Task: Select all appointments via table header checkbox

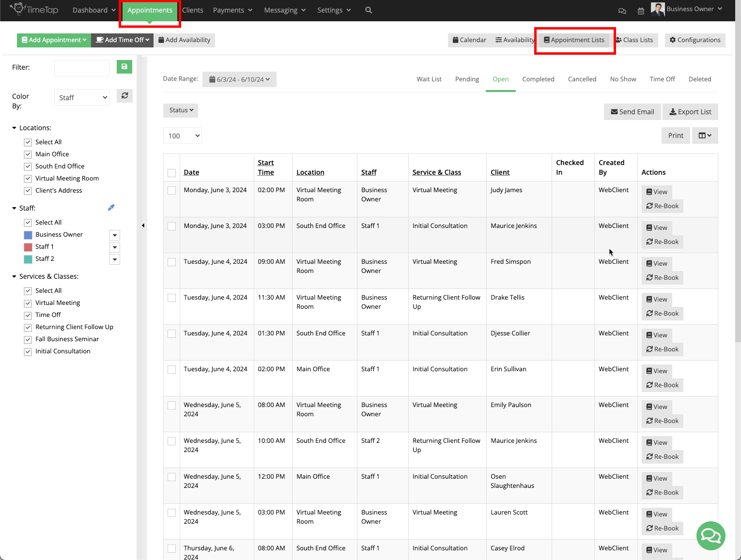Action: point(171,172)
